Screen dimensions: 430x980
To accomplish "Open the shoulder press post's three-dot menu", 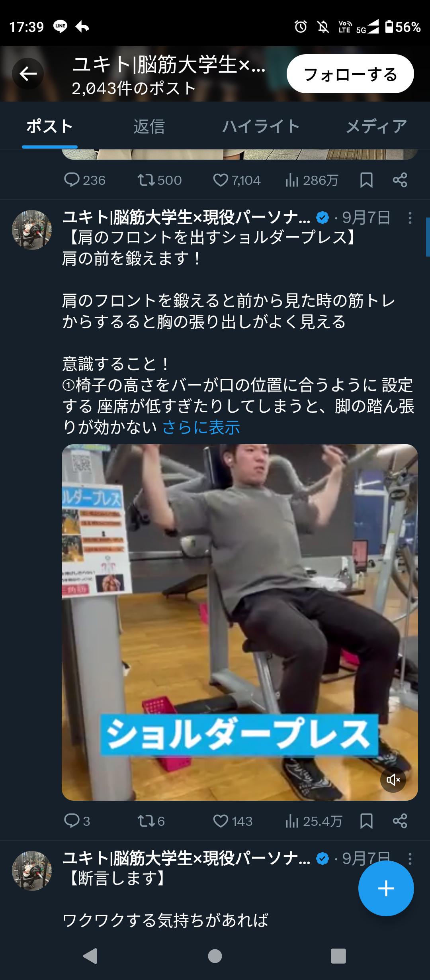I will click(x=410, y=218).
